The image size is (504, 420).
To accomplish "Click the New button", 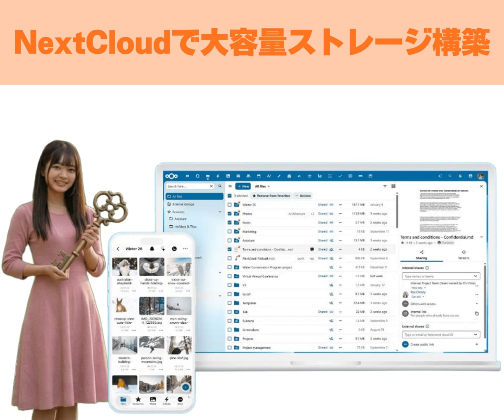I will pyautogui.click(x=243, y=186).
